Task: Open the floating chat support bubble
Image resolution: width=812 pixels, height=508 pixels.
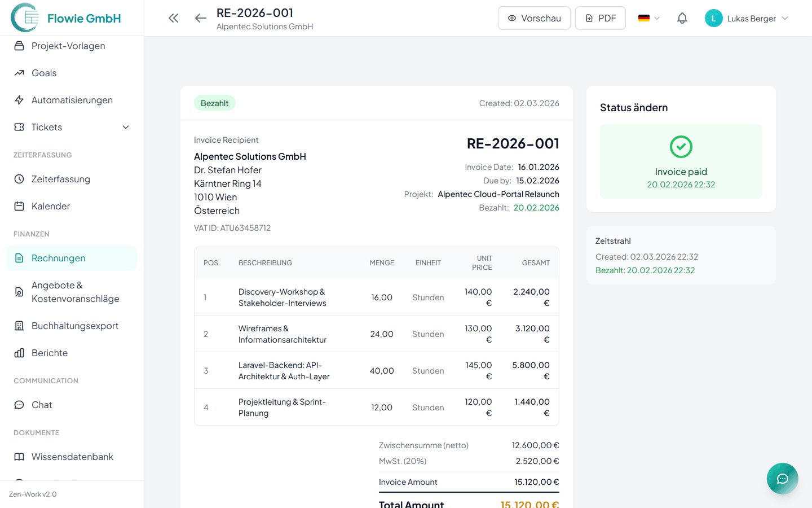Action: [782, 479]
